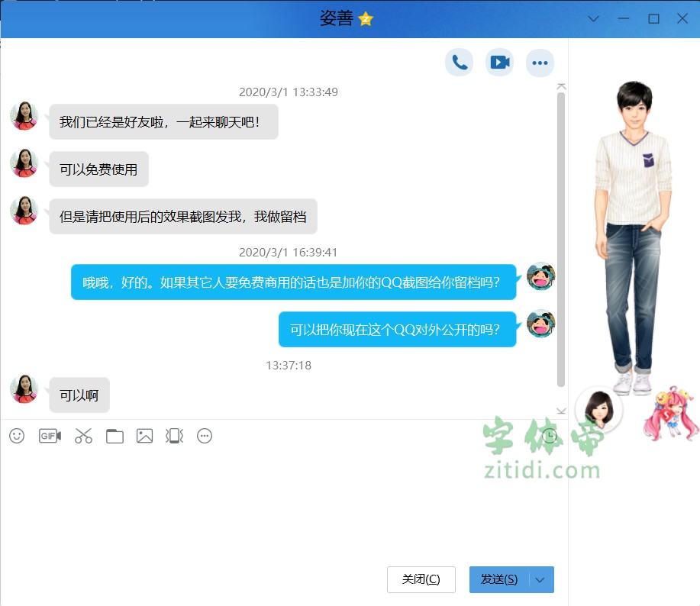Select the 可以啊 reply bubble

(79, 395)
